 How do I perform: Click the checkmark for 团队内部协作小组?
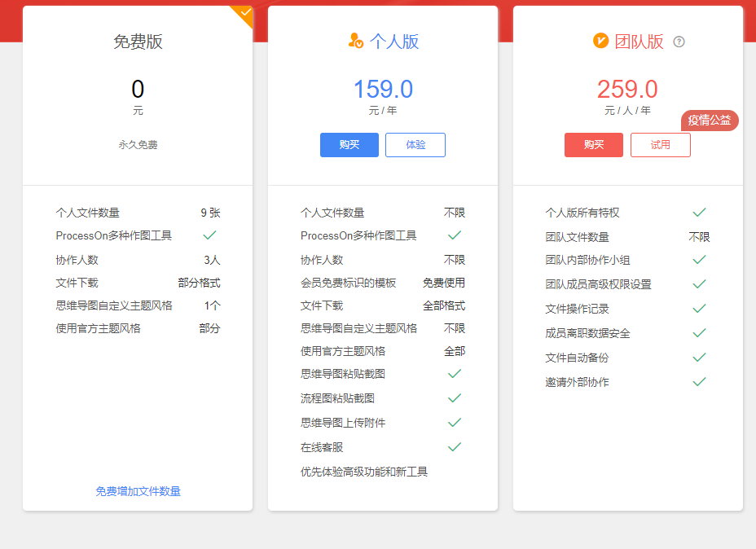tap(700, 260)
